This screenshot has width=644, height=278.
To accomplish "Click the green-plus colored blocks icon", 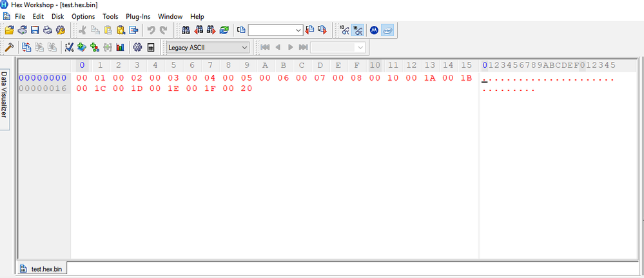I will 95,47.
